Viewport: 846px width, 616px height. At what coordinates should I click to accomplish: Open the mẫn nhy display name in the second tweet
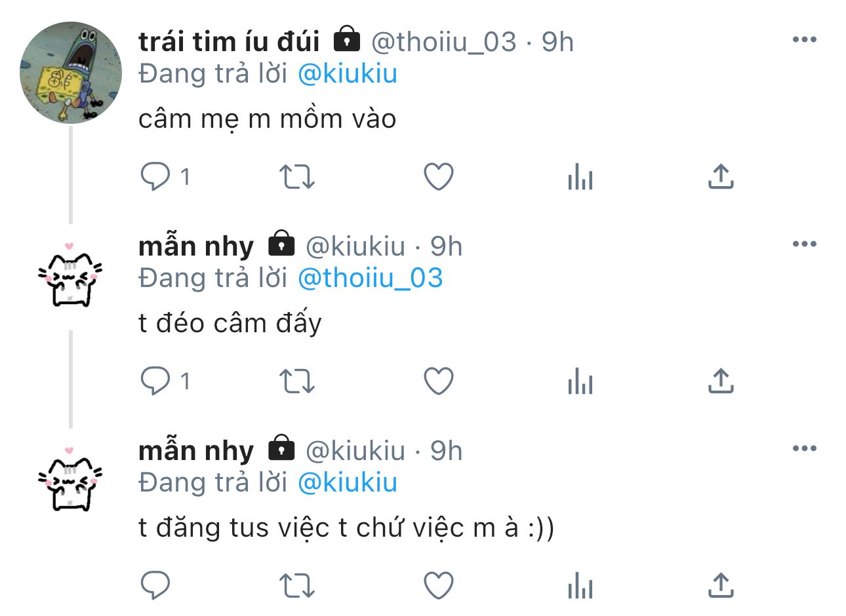click(196, 247)
